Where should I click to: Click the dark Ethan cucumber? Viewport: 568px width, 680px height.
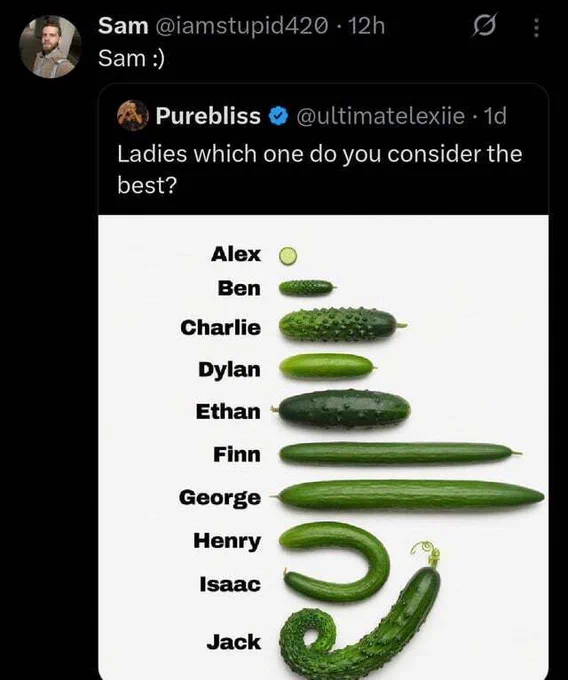[343, 409]
